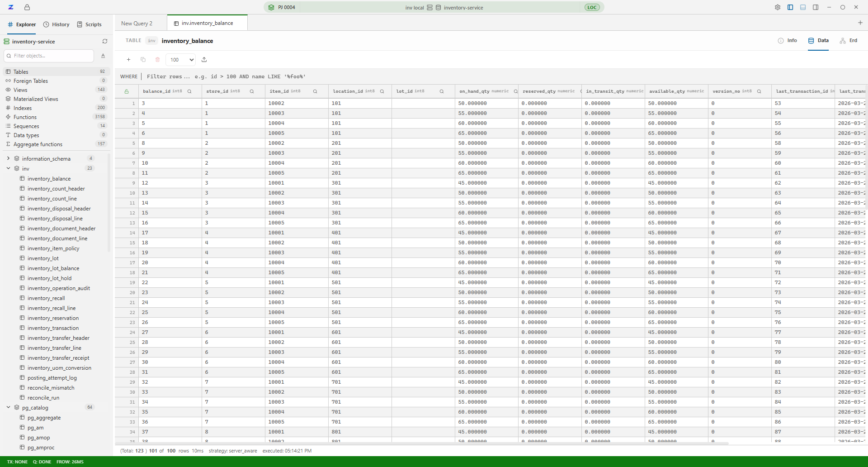Open the settings gear in the title bar
Screen dimensions: 868x467
click(x=777, y=7)
